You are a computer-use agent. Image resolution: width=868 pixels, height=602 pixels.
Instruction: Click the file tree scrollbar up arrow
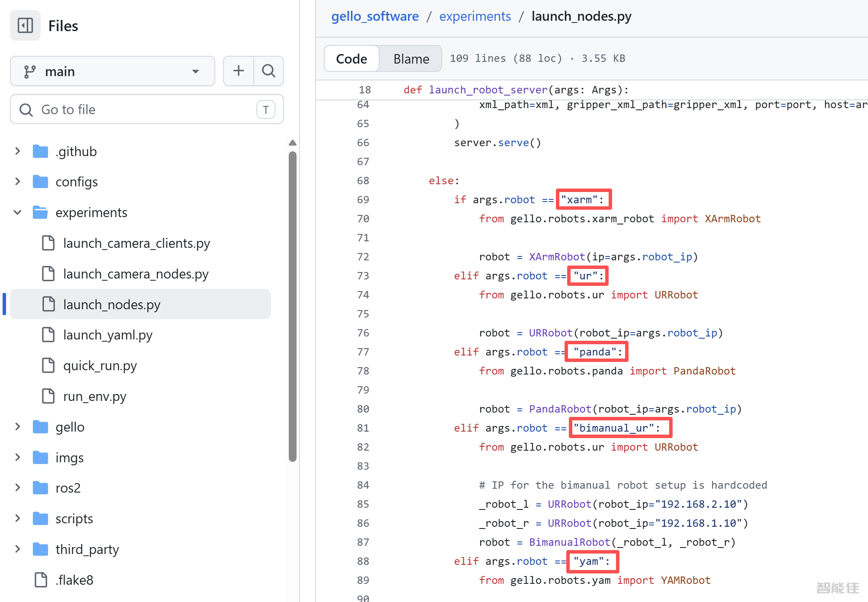pyautogui.click(x=293, y=143)
